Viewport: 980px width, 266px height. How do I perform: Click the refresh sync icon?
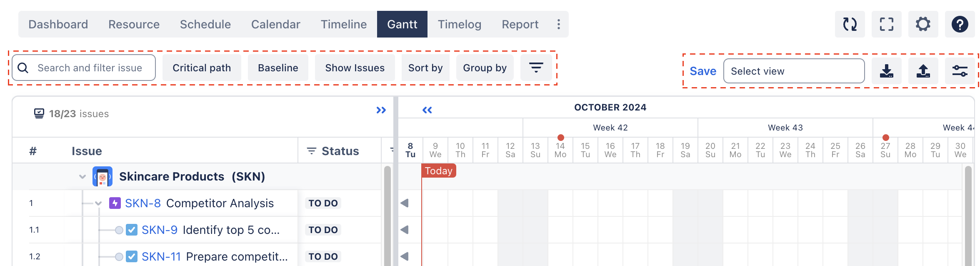tap(850, 24)
